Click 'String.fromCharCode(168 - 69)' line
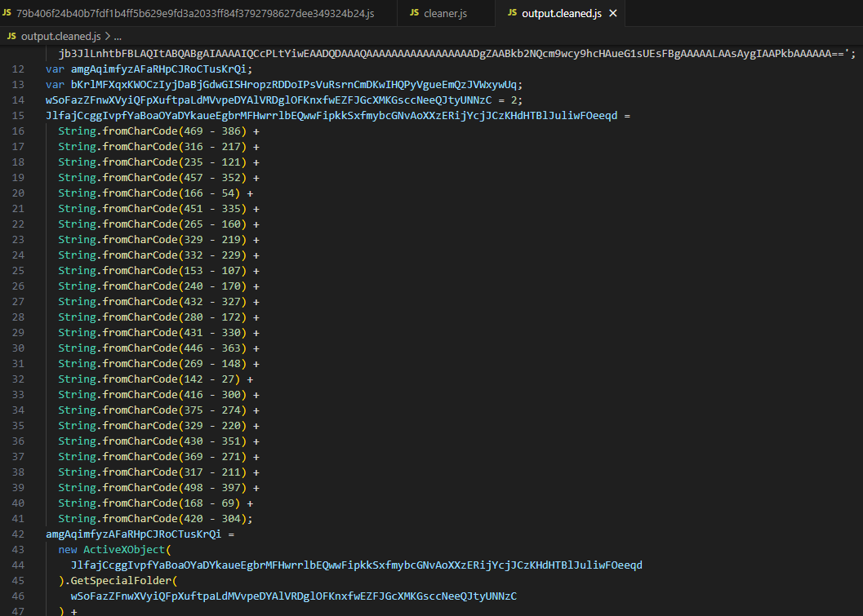The height and width of the screenshot is (616, 863). pyautogui.click(x=156, y=503)
